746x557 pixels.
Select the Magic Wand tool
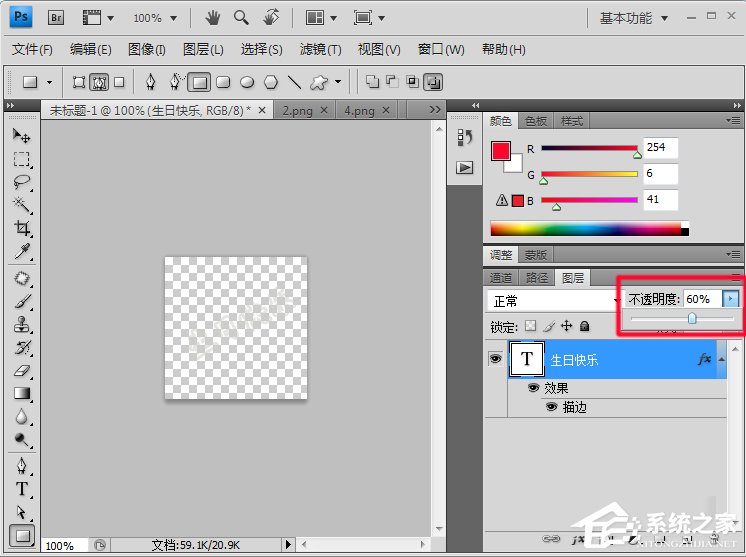point(21,205)
